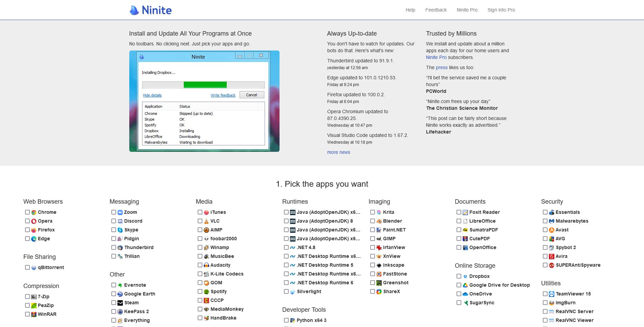
Task: Click the Dropbox icon under Online Storage
Action: pos(465,277)
